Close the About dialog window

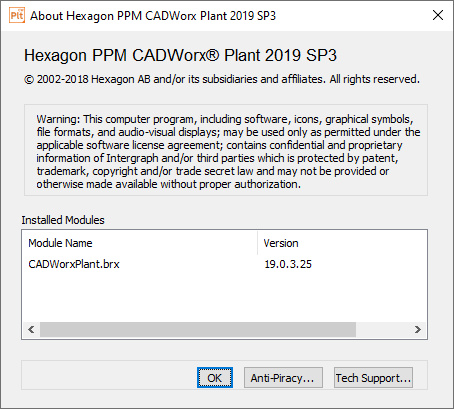[438, 15]
